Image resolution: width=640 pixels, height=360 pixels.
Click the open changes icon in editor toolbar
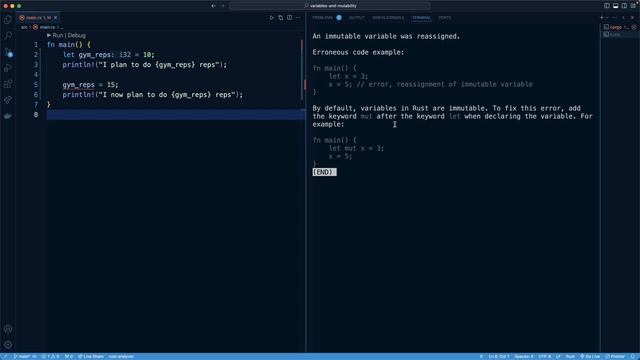click(x=280, y=18)
